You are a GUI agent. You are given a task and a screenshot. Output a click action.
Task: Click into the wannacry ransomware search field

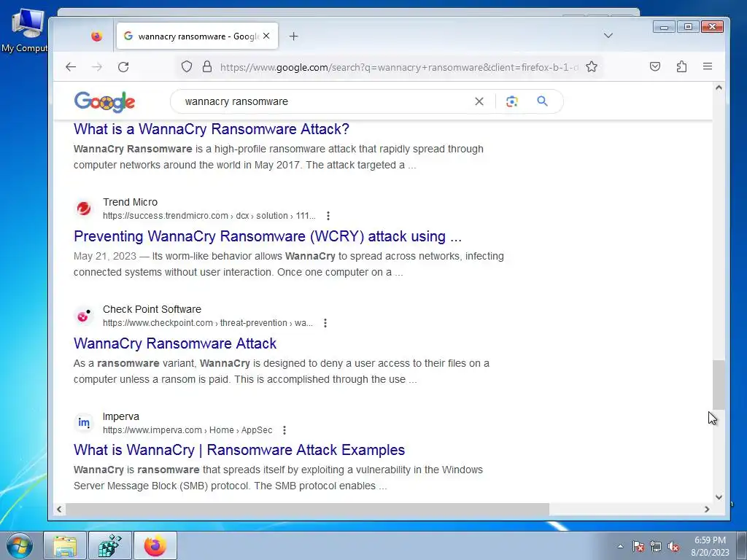pos(324,101)
